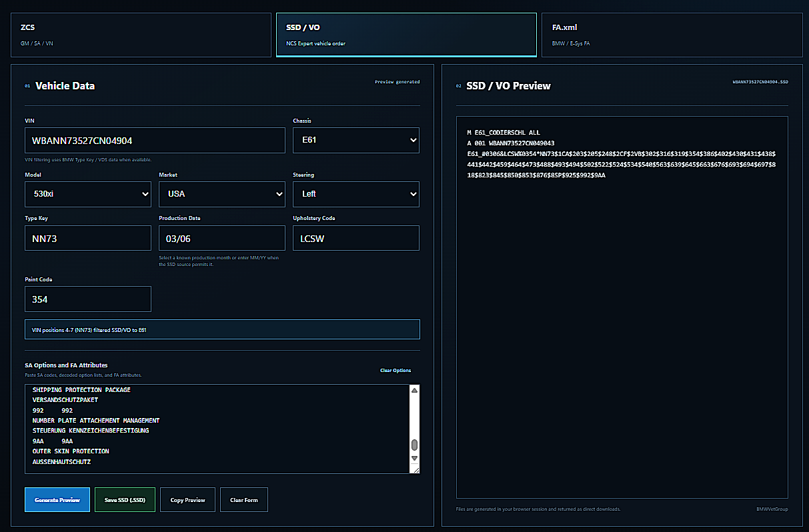Click the 9AA 9AA code line
The height and width of the screenshot is (532, 809).
click(x=53, y=441)
